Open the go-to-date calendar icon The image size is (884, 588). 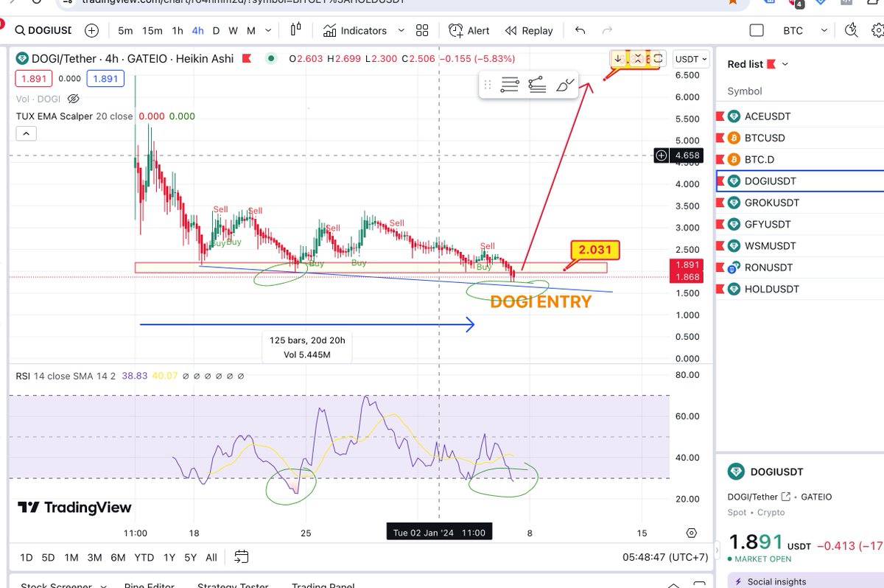tap(242, 557)
